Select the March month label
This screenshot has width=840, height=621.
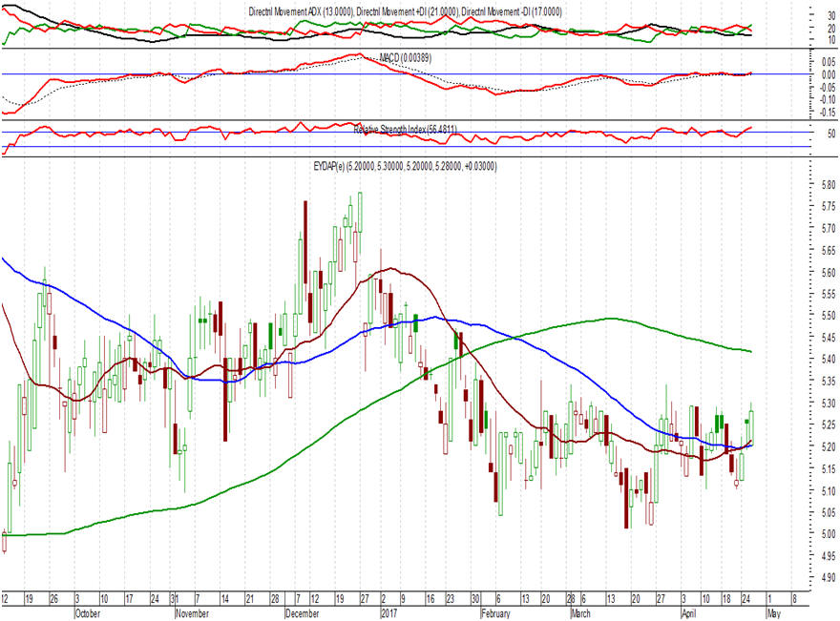click(x=580, y=613)
